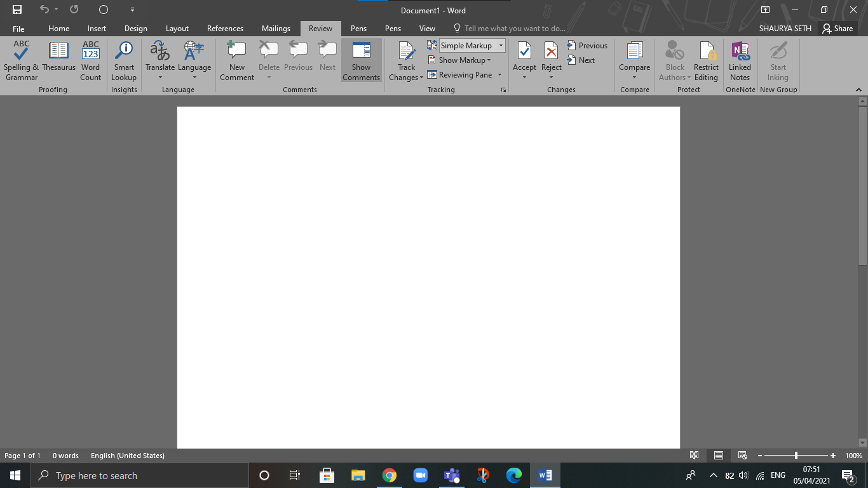Screen dimensions: 868x488
Task: Open the Compare documents tool
Action: tap(635, 61)
